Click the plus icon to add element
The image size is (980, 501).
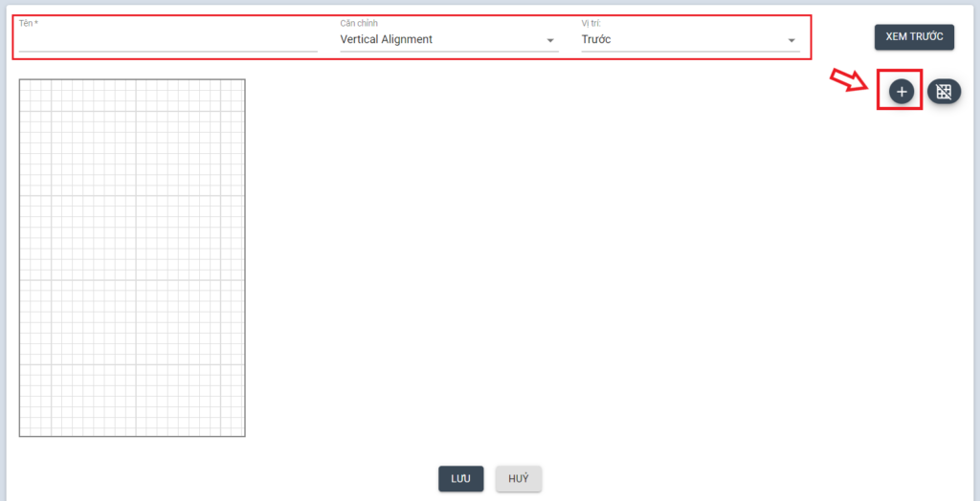point(901,92)
